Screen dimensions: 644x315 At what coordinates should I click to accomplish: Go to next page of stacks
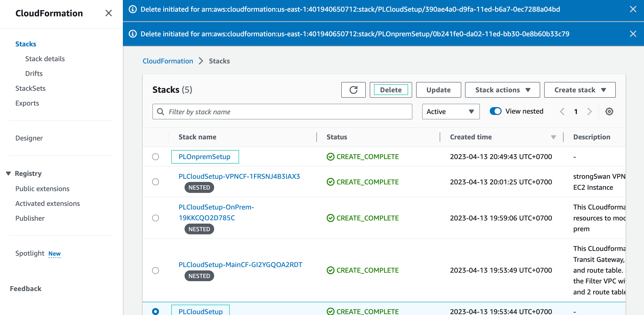pyautogui.click(x=589, y=111)
